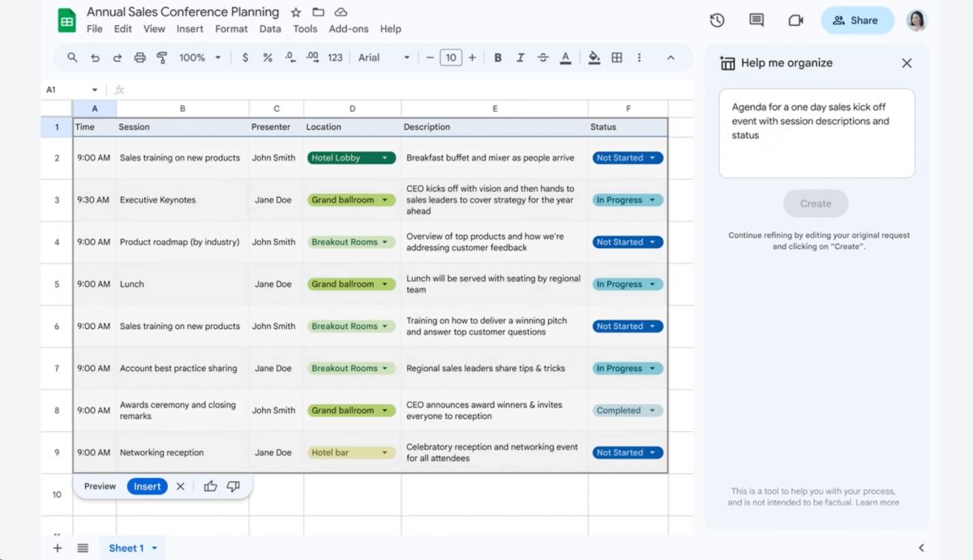Open the Paint format tool

pos(161,58)
